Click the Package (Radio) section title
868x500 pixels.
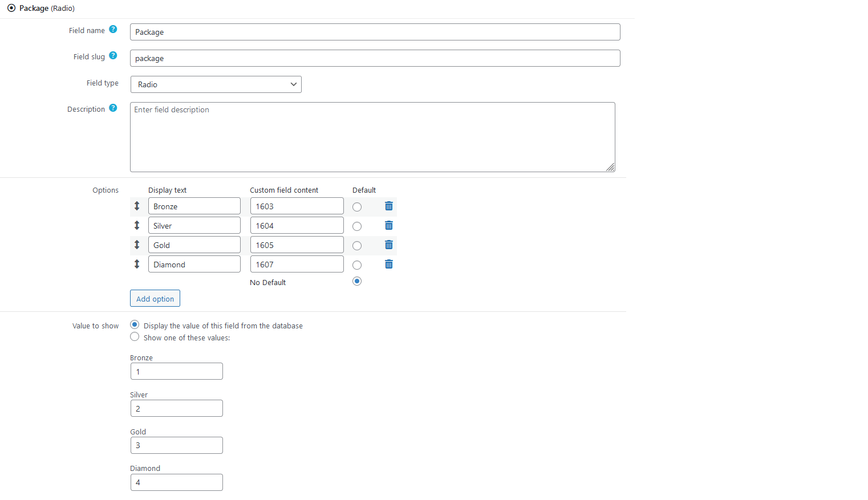click(x=47, y=8)
